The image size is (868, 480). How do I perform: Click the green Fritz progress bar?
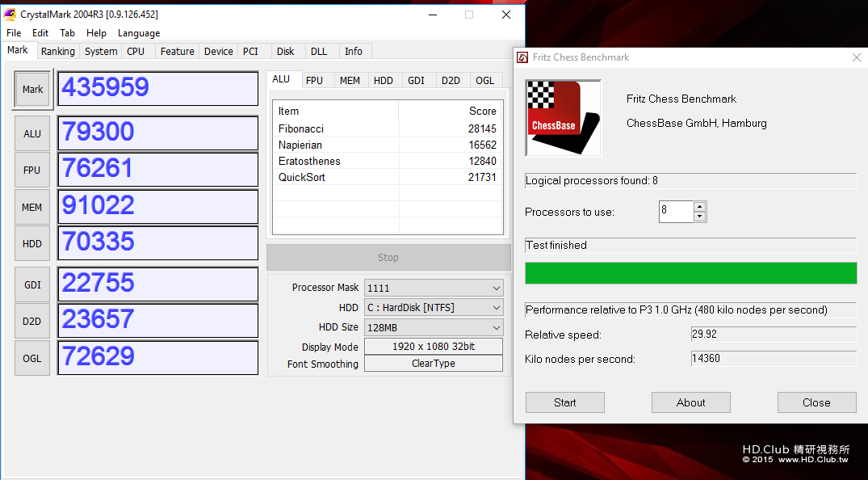click(x=691, y=273)
